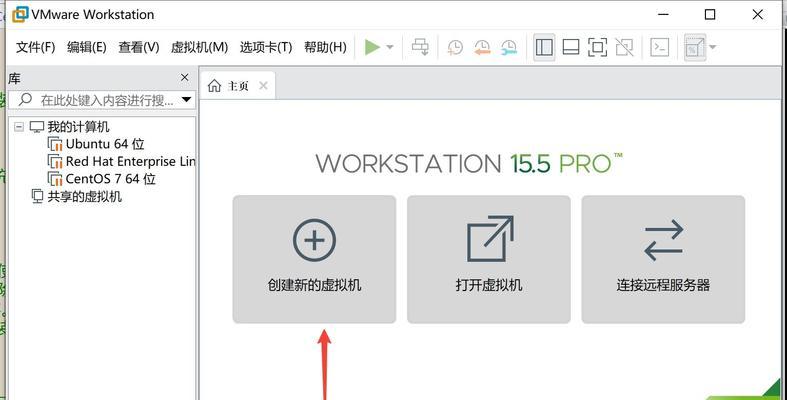
Task: Open the 查看(V) menu
Action: pyautogui.click(x=139, y=47)
